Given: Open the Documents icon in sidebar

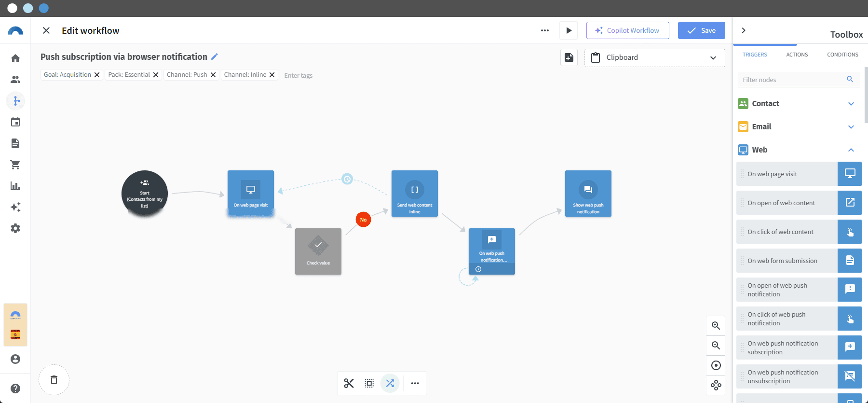Looking at the screenshot, I should tap(15, 143).
